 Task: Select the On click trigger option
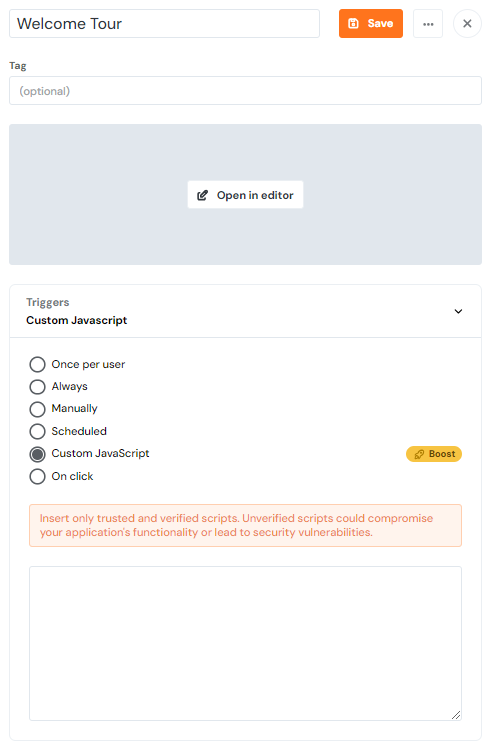38,476
